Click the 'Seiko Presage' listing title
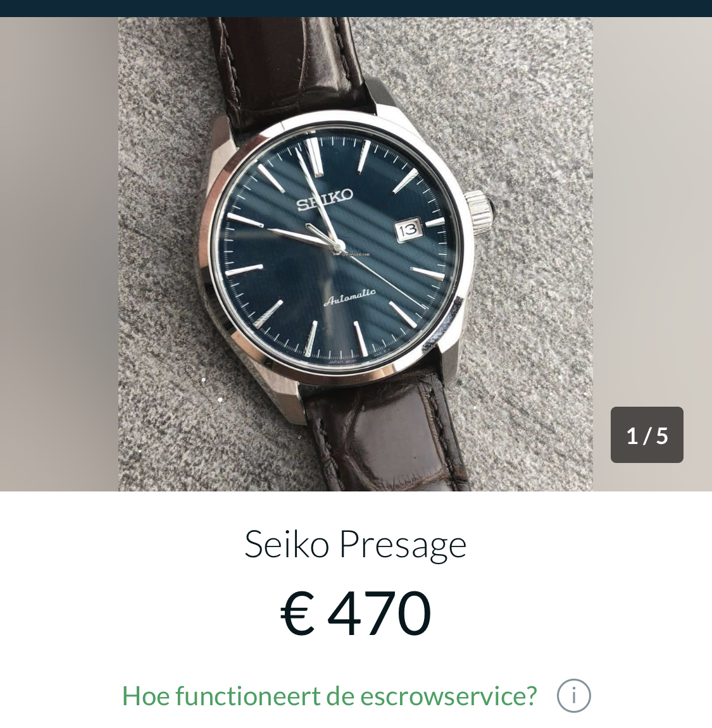This screenshot has height=728, width=712. point(355,545)
